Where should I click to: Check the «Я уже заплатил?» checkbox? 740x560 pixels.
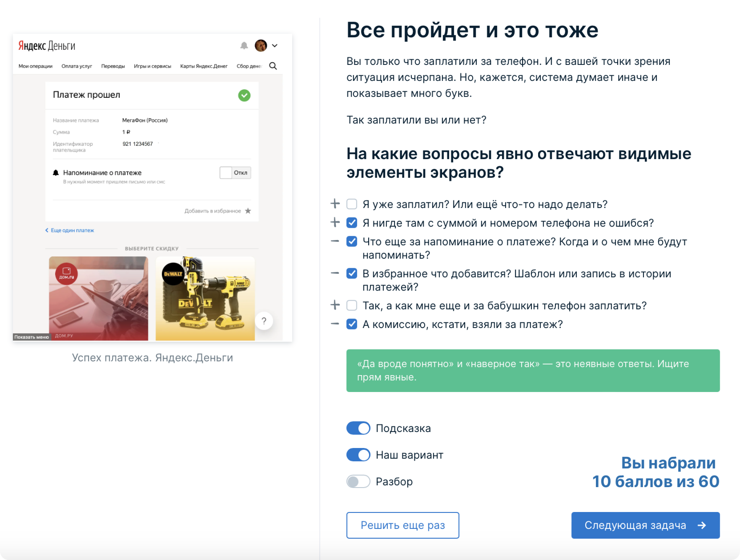pos(352,204)
